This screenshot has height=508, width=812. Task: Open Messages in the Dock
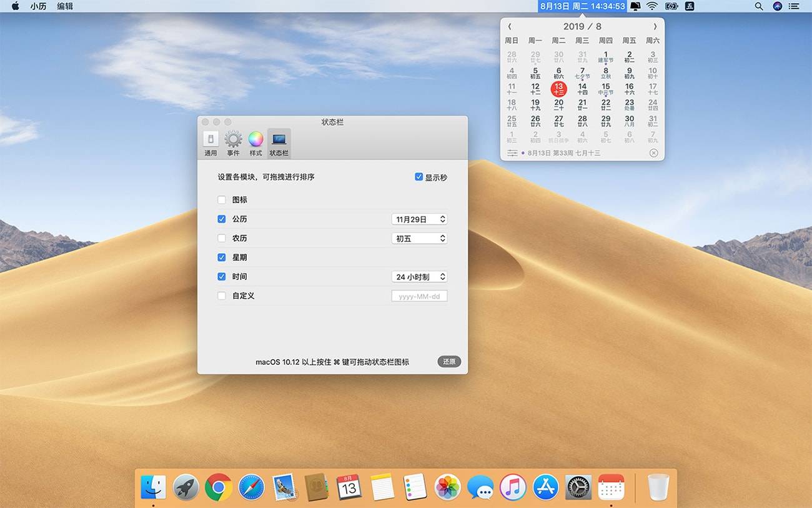click(x=480, y=487)
